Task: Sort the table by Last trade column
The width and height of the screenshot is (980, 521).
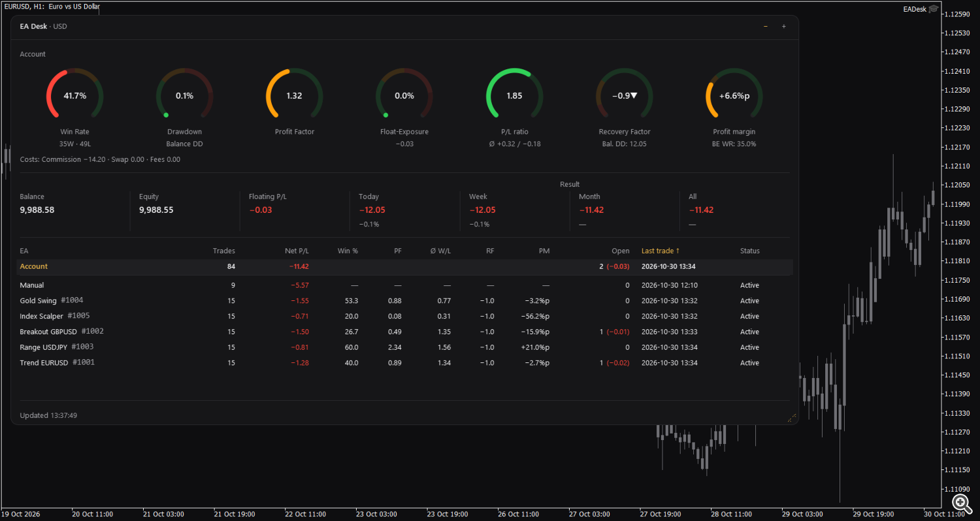Action: pyautogui.click(x=661, y=251)
